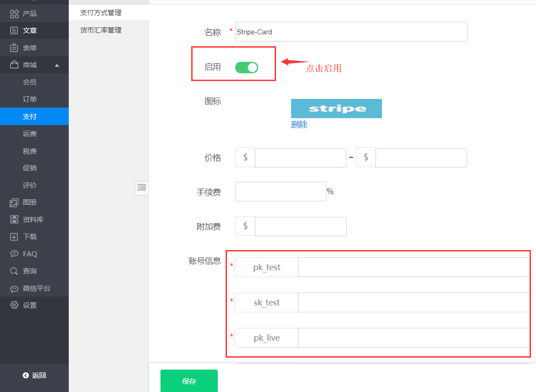Click the 图册 gallery icon
536x392 pixels.
[14, 202]
